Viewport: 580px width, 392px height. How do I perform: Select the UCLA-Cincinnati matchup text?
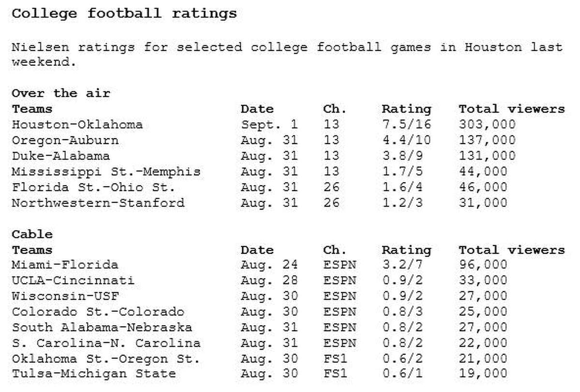click(x=73, y=280)
